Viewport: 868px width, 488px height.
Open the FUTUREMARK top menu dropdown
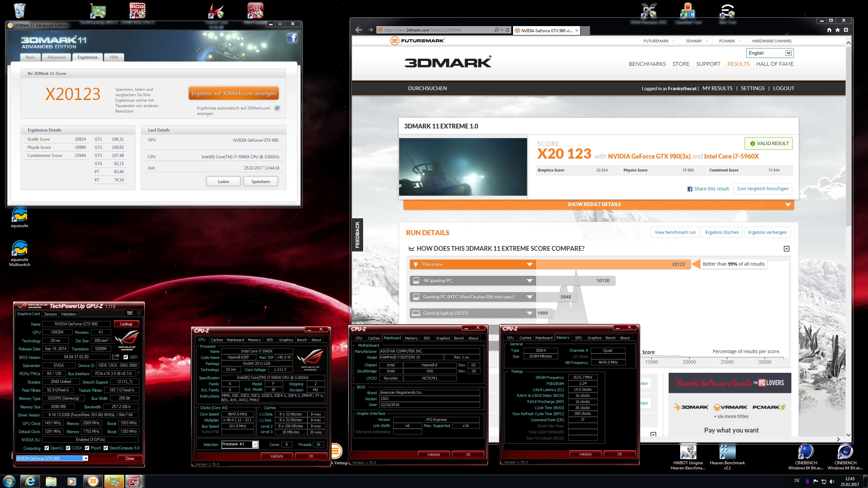[x=659, y=41]
